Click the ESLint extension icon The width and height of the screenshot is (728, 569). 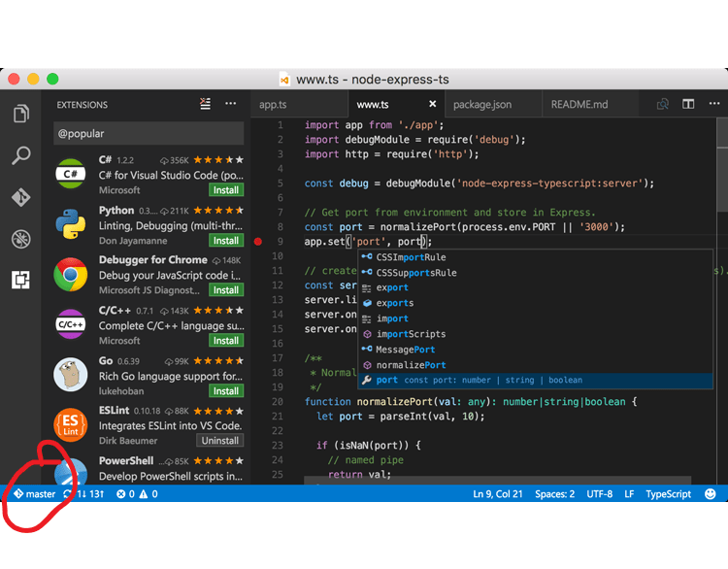[71, 424]
